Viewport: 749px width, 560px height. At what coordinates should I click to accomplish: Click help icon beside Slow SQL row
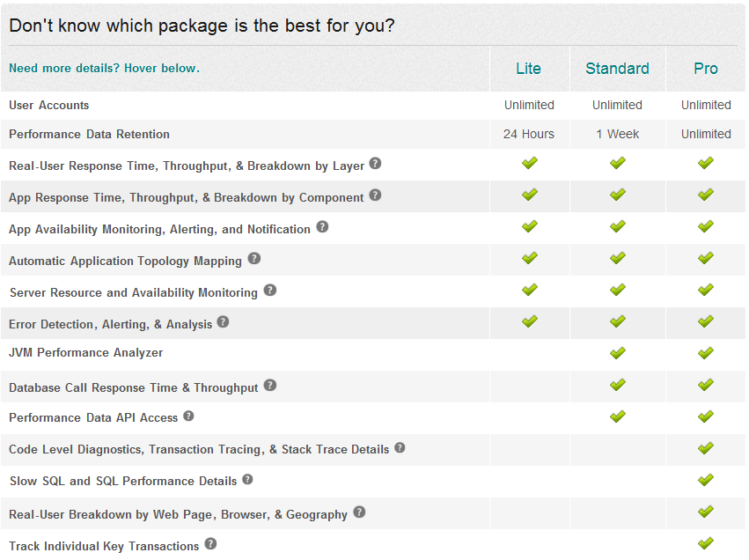click(x=248, y=480)
